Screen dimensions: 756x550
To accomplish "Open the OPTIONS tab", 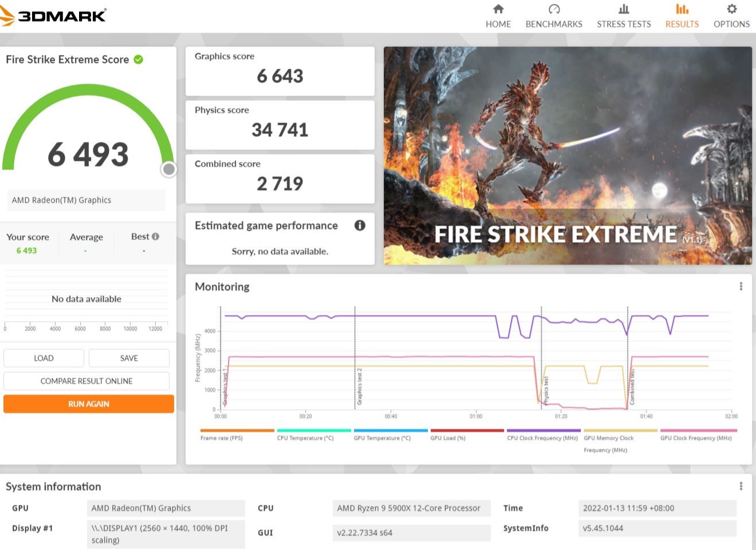I will click(731, 24).
